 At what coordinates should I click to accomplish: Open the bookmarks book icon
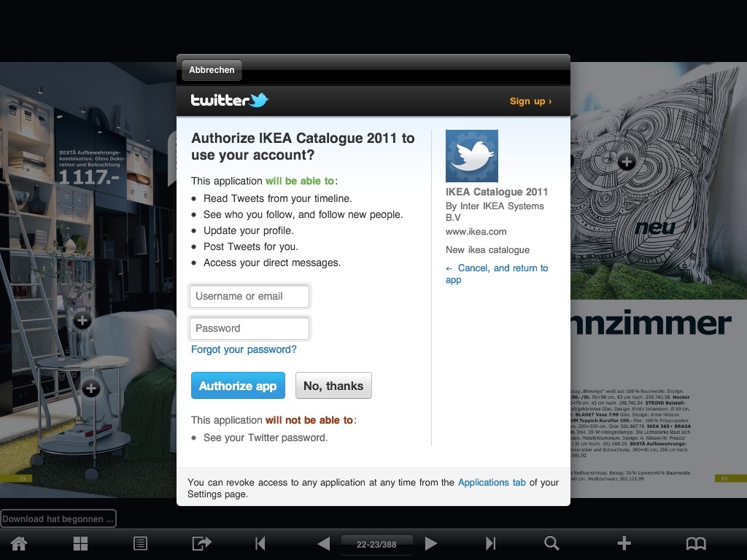click(x=696, y=543)
